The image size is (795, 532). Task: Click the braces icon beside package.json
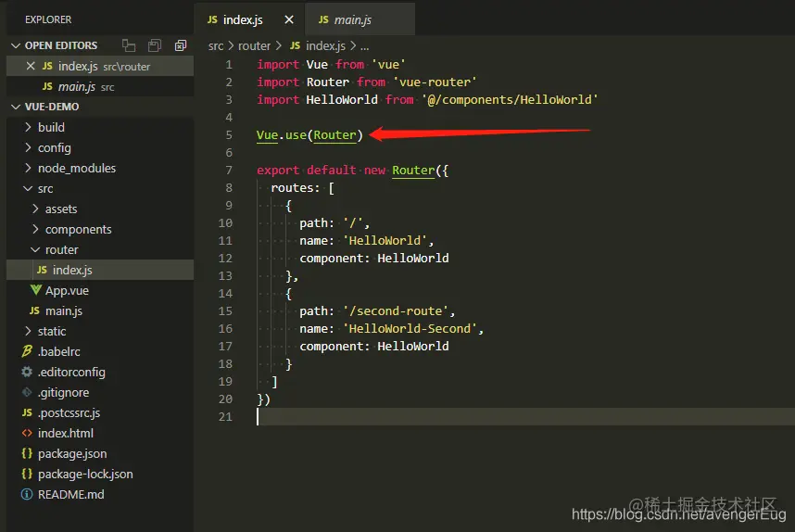pos(27,453)
